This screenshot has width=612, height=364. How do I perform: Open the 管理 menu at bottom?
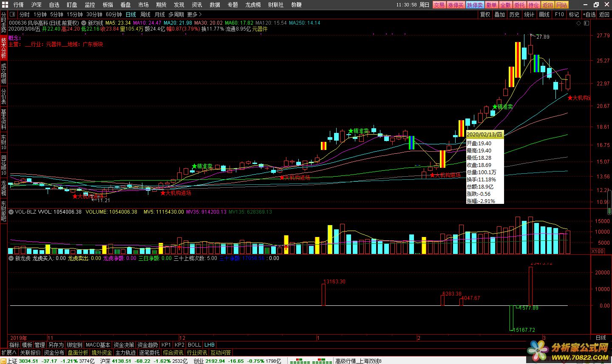(40, 345)
